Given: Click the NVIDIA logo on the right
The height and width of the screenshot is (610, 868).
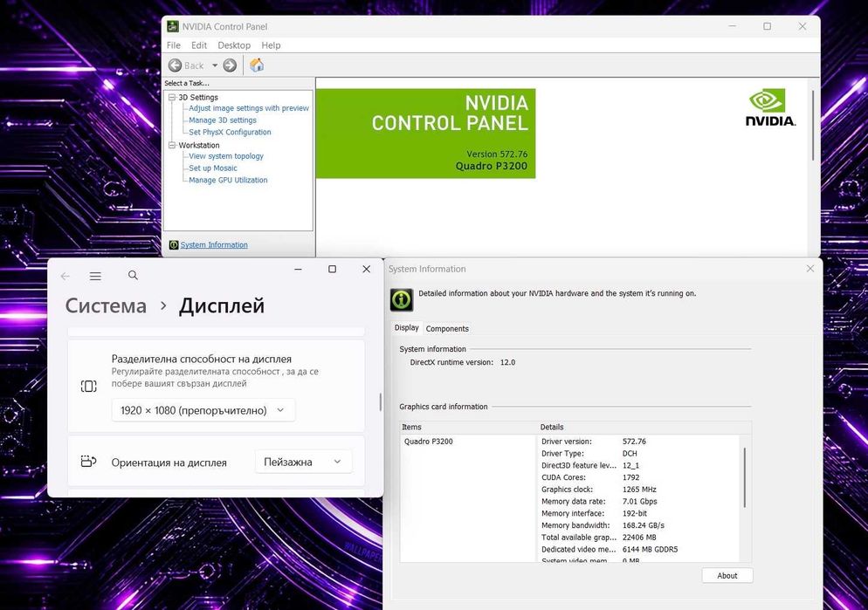Looking at the screenshot, I should 770,108.
